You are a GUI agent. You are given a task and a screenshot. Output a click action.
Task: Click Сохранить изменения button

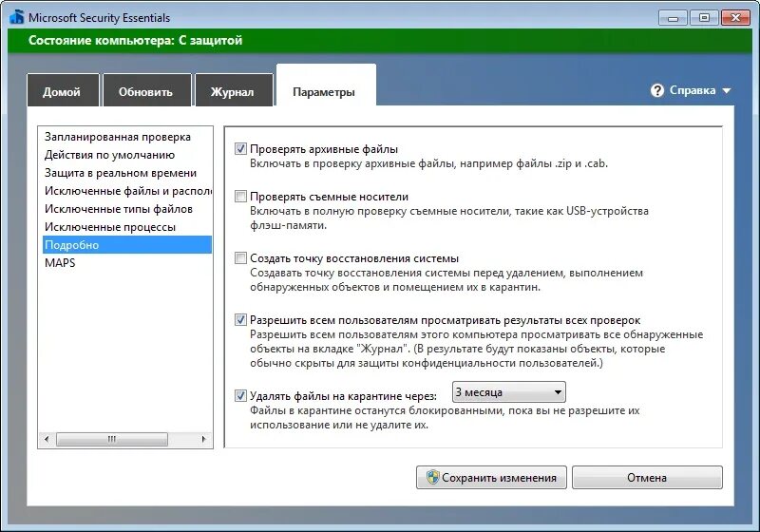(491, 478)
